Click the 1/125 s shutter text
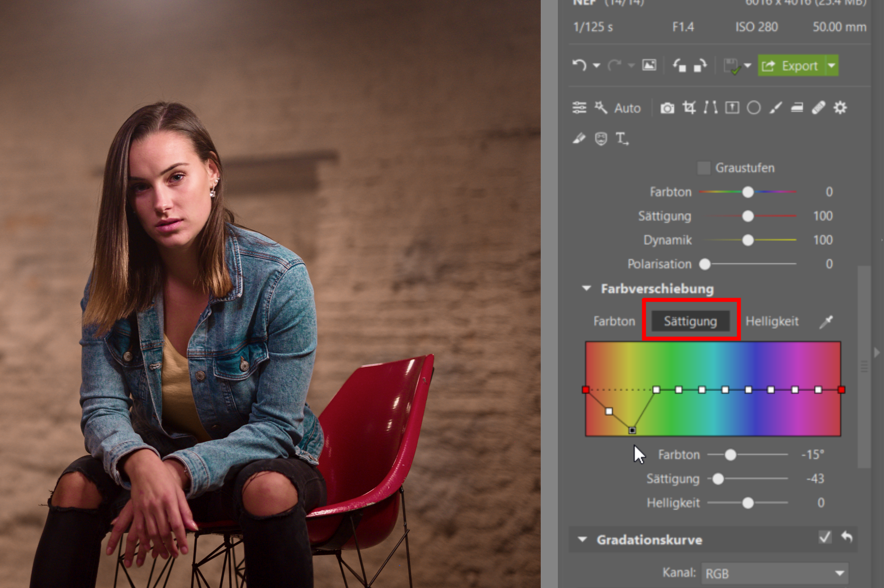This screenshot has height=588, width=884. (x=593, y=27)
